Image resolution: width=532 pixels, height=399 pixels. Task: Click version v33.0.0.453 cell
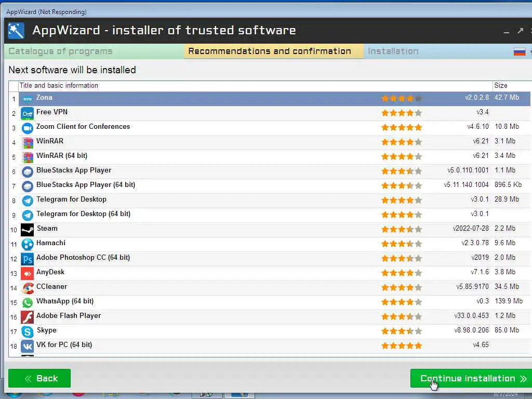click(472, 316)
